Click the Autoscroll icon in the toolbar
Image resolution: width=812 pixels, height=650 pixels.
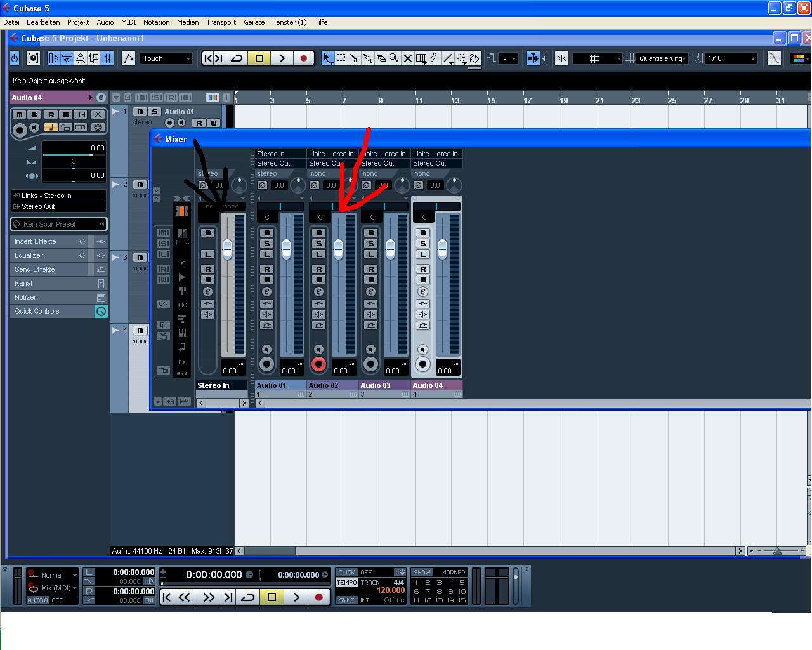point(533,58)
